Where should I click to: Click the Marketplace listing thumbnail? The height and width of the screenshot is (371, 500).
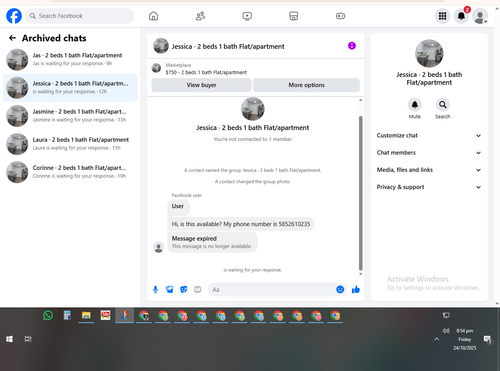pyautogui.click(x=156, y=68)
